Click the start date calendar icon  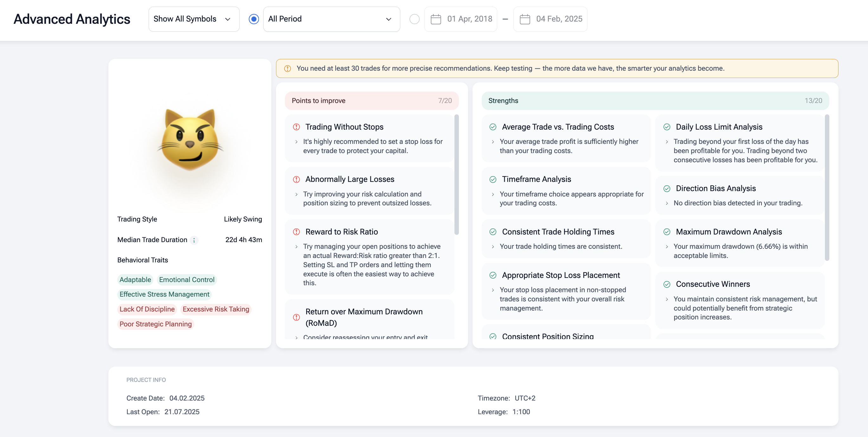436,19
